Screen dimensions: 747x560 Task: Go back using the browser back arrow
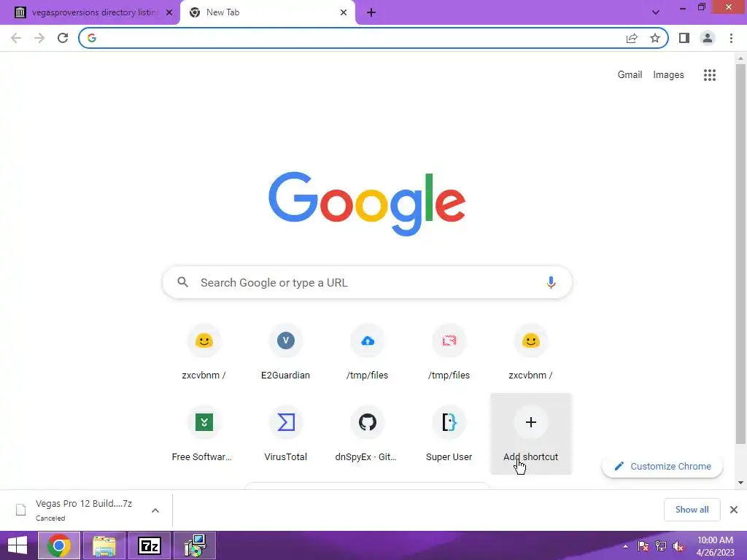(16, 38)
